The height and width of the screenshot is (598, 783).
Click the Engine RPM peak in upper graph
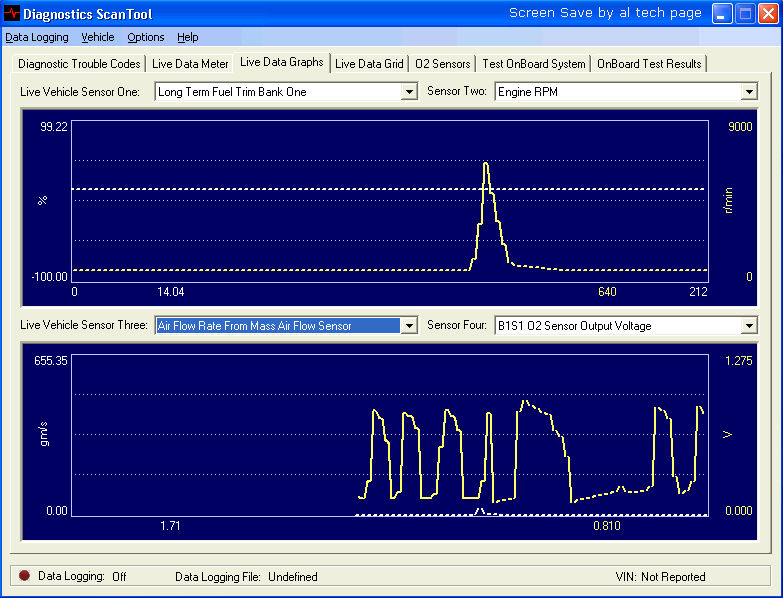486,165
